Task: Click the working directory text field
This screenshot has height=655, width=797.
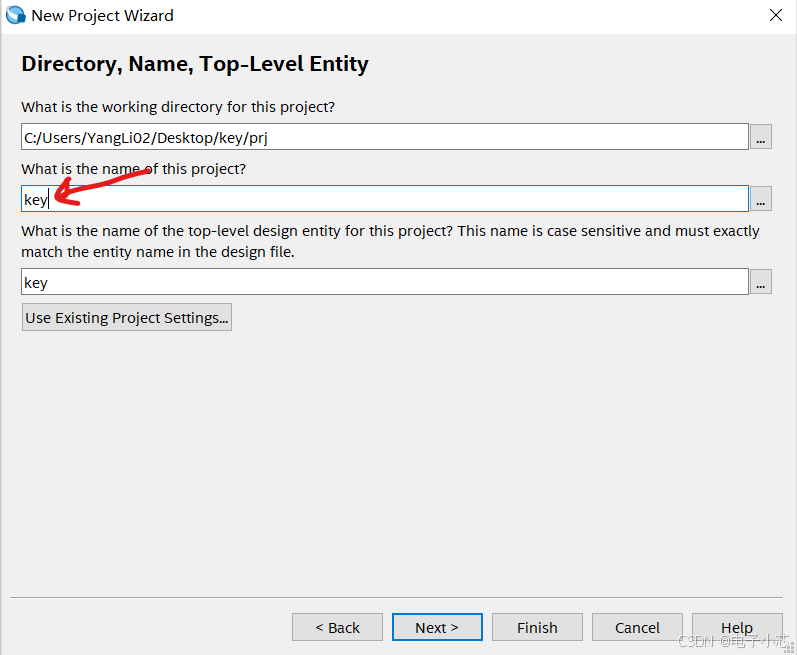Action: [x=384, y=137]
